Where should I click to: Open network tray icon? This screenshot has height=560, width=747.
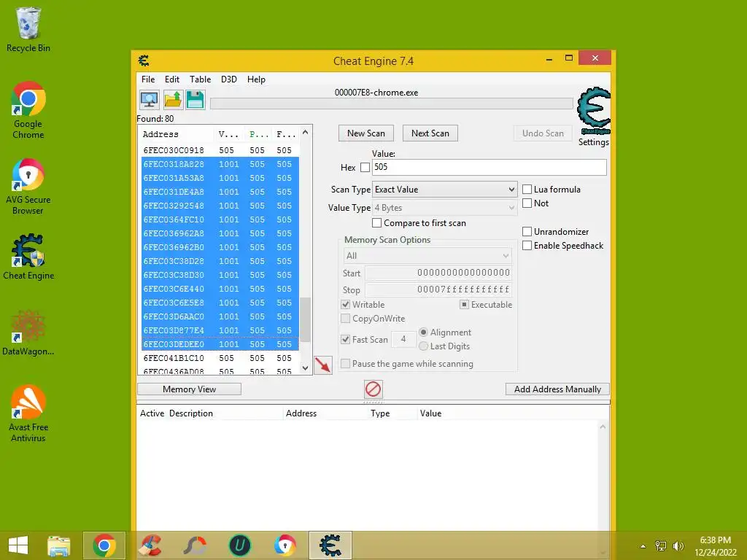pyautogui.click(x=661, y=545)
